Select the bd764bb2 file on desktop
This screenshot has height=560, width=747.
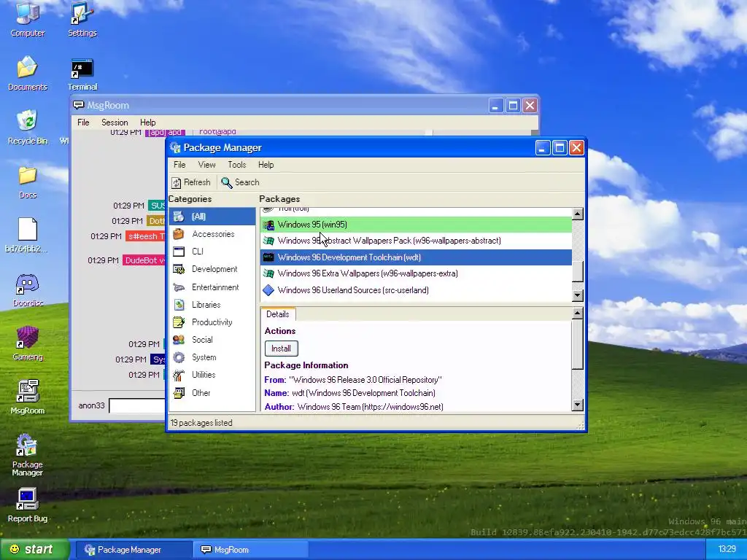click(27, 235)
